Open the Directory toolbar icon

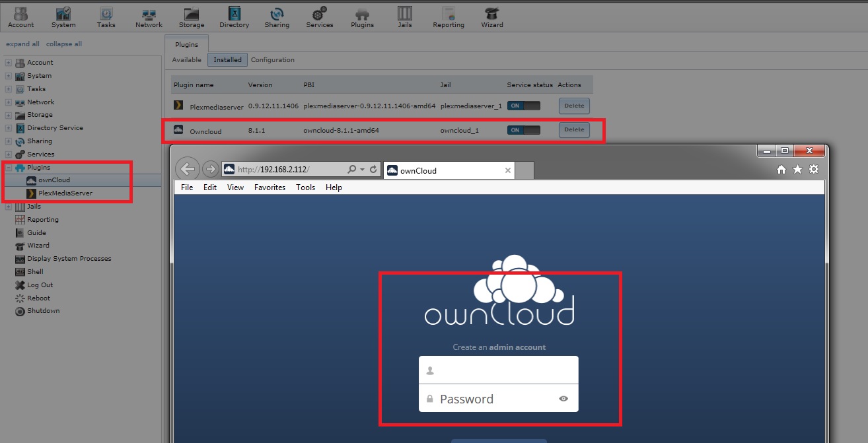[x=235, y=17]
